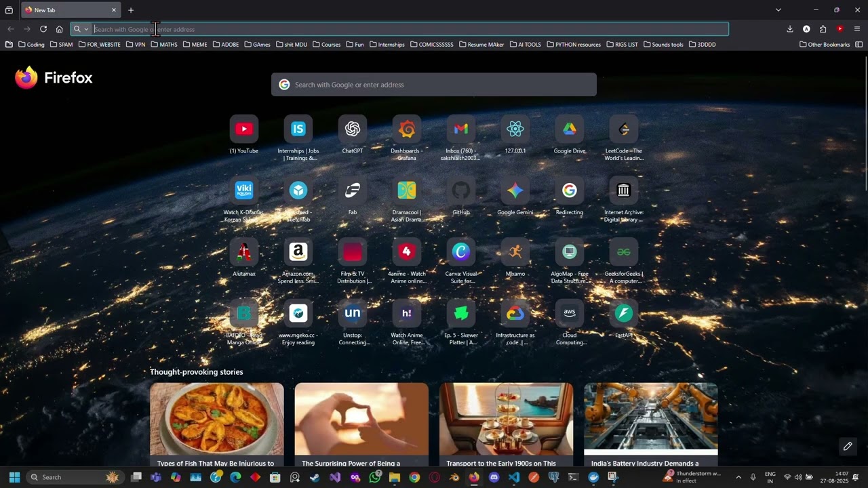Open the PYTHON resources bookmarks folder
868x488 pixels.
pyautogui.click(x=574, y=45)
